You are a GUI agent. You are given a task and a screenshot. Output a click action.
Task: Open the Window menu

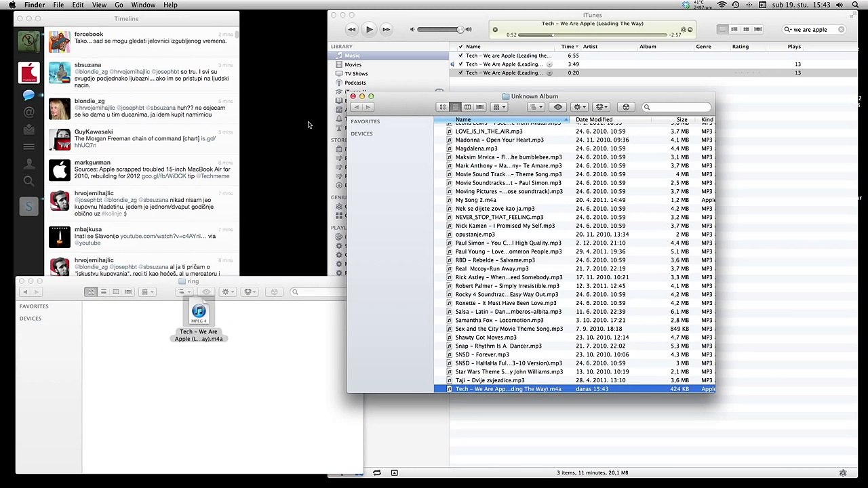coord(143,5)
